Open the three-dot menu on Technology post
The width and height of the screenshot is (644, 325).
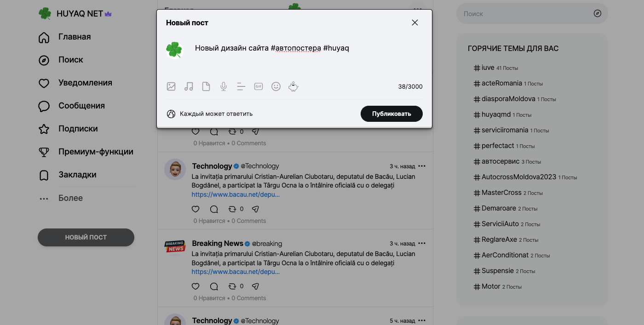pyautogui.click(x=422, y=166)
